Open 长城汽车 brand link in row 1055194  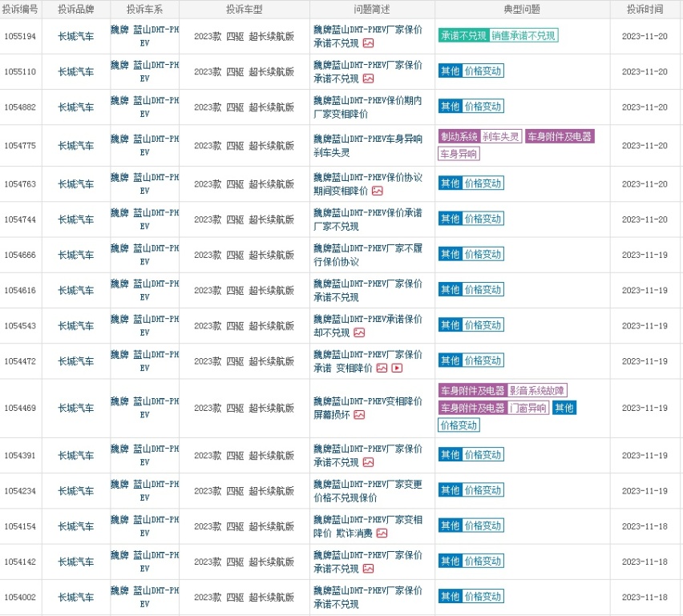point(76,37)
